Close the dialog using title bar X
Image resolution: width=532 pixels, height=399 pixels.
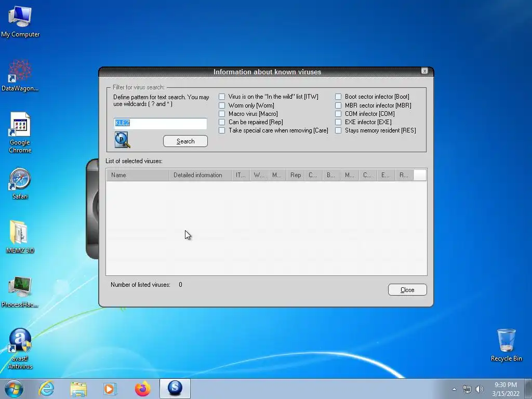point(424,71)
